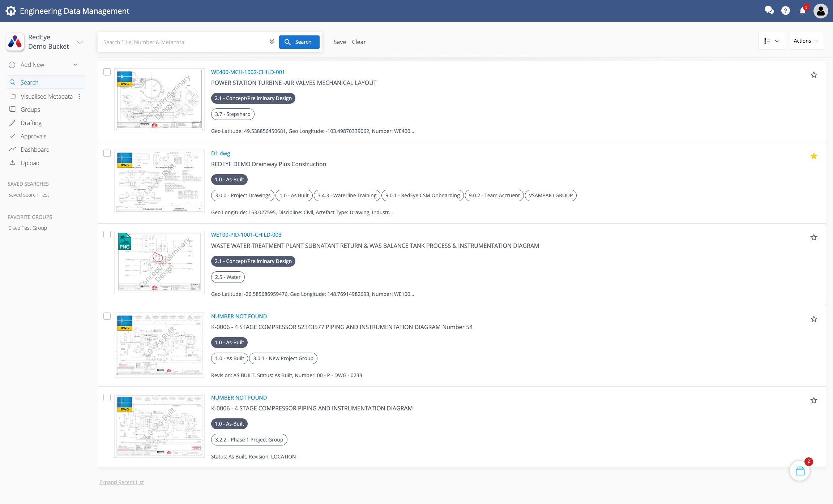Open the chat messages icon
The height and width of the screenshot is (504, 833).
coord(769,10)
